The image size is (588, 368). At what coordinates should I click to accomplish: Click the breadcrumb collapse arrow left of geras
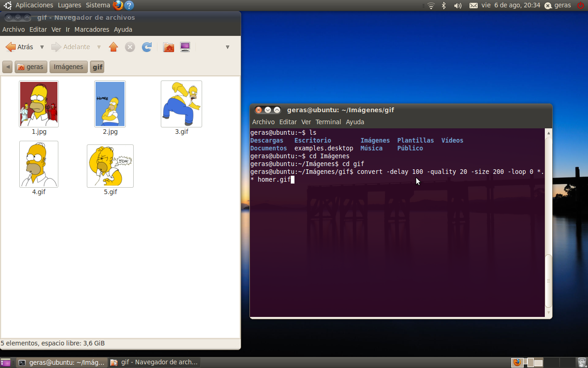point(7,67)
